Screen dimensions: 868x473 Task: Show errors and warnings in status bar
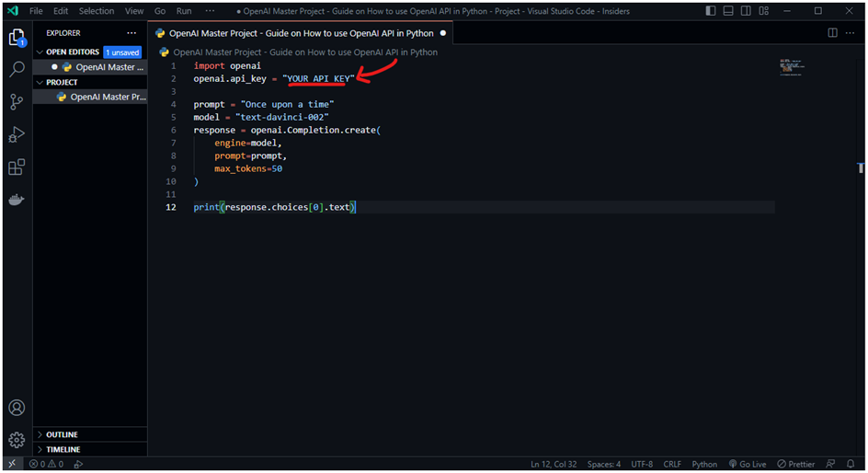[x=47, y=464]
